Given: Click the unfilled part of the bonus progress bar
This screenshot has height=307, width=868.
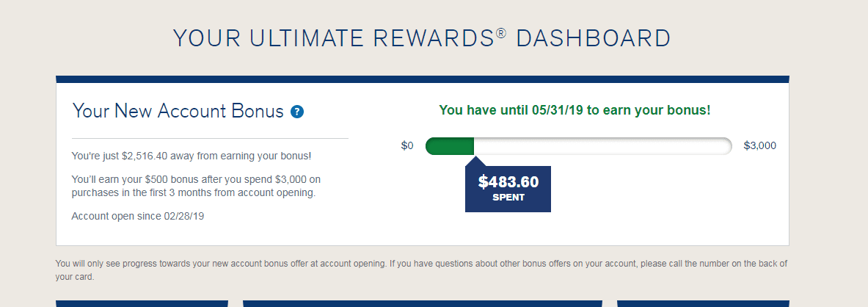Looking at the screenshot, I should (x=603, y=146).
